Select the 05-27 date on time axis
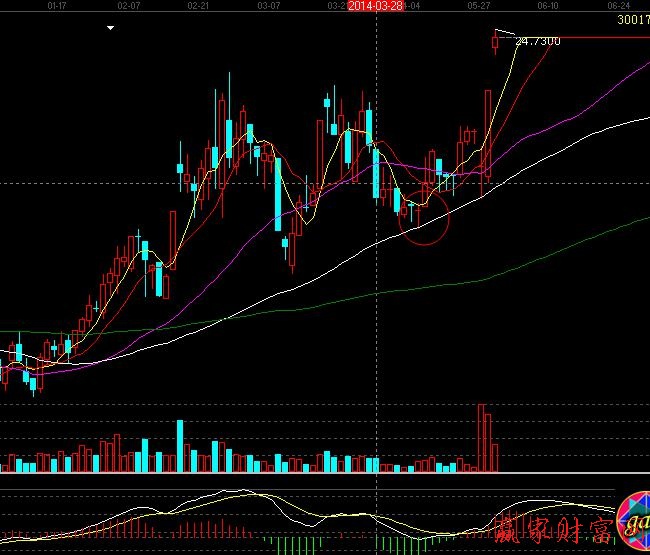Screen dimensions: 650x555 (478, 6)
